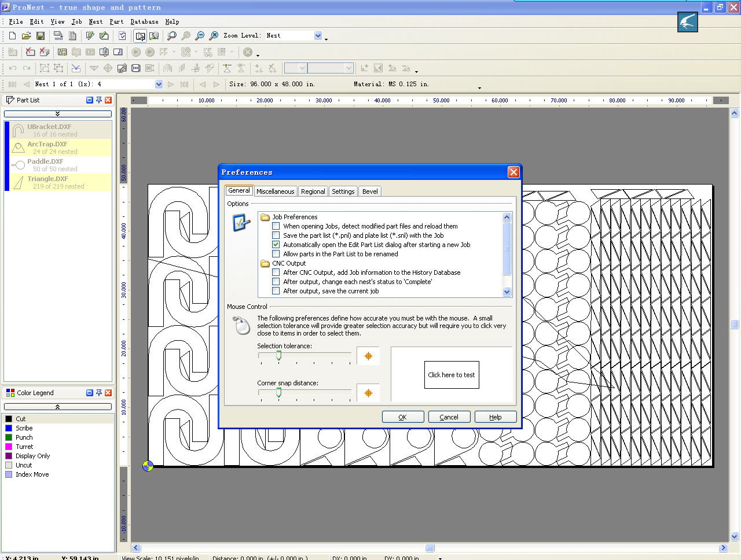The image size is (741, 560).
Task: Click the Selection tolerance slider handle
Action: point(278,356)
